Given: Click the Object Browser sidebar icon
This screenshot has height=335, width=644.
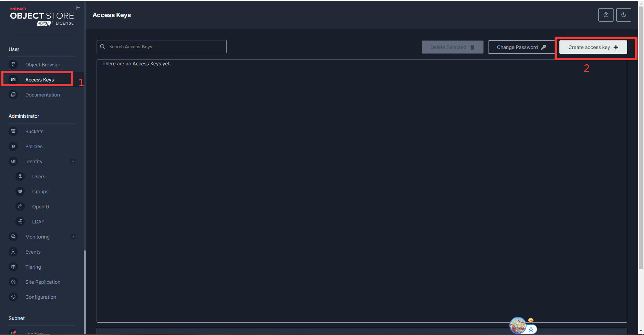Looking at the screenshot, I should (x=13, y=64).
